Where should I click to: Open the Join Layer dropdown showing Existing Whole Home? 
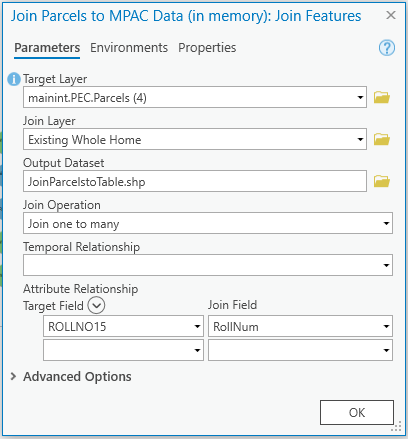click(195, 139)
